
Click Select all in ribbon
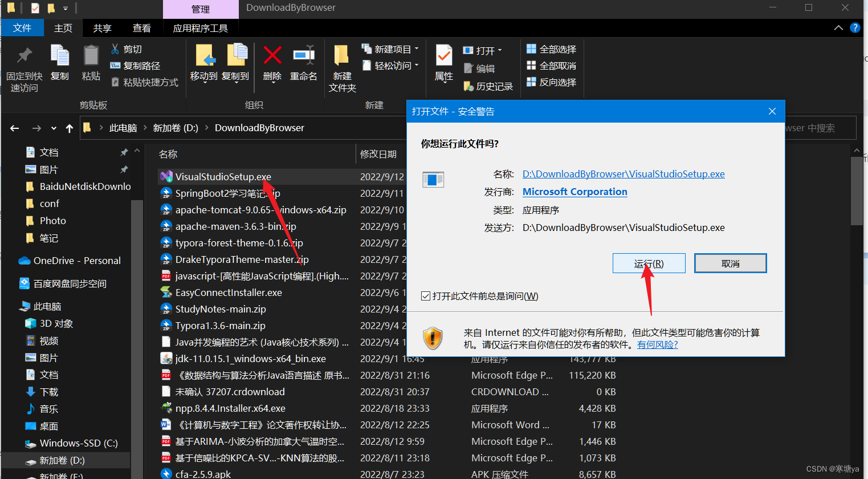(x=551, y=49)
